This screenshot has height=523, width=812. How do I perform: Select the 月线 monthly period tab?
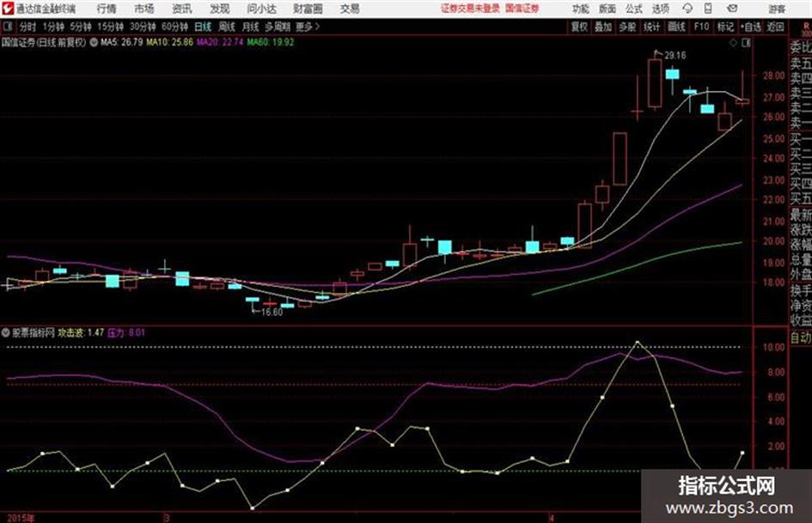pos(251,27)
